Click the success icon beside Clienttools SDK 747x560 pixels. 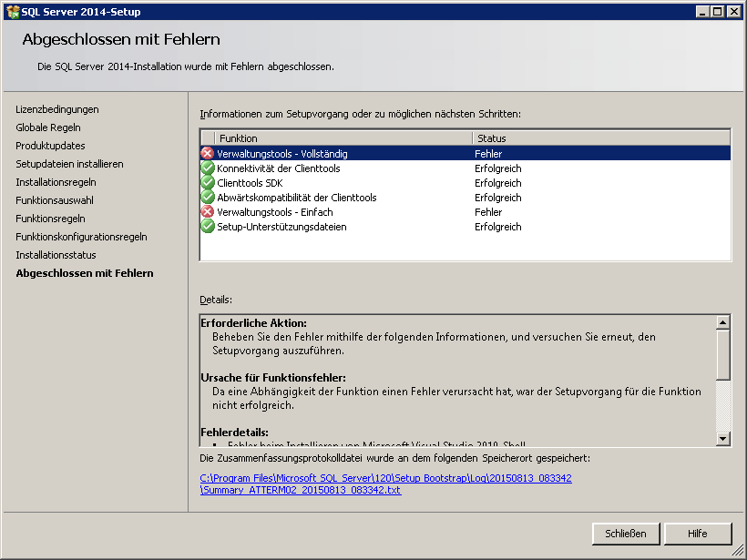coord(207,183)
